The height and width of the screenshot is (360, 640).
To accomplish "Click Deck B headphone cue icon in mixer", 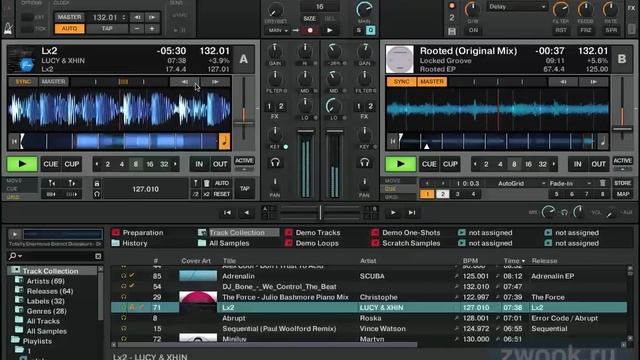I will click(x=364, y=162).
